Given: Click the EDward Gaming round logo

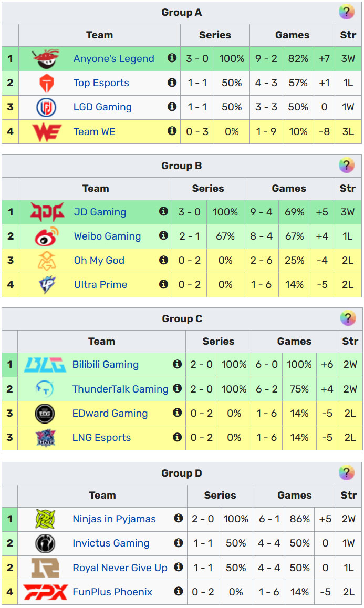Looking at the screenshot, I should pyautogui.click(x=45, y=414).
